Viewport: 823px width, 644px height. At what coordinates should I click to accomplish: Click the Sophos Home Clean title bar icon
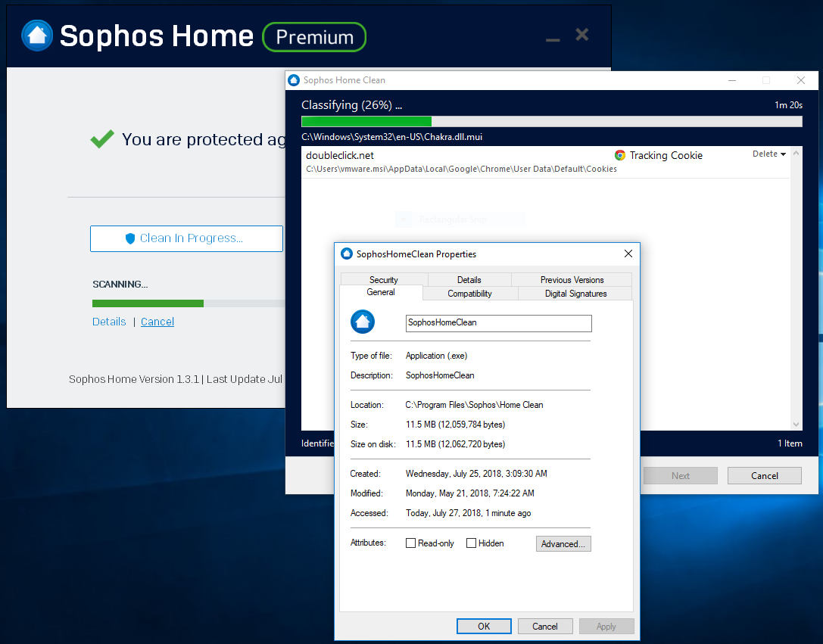[x=294, y=80]
